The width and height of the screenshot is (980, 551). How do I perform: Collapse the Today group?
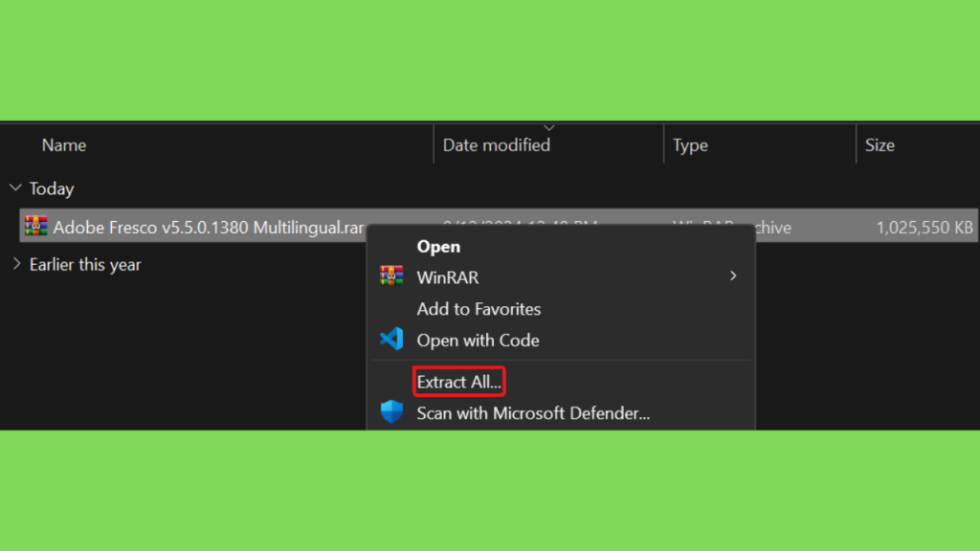(15, 187)
